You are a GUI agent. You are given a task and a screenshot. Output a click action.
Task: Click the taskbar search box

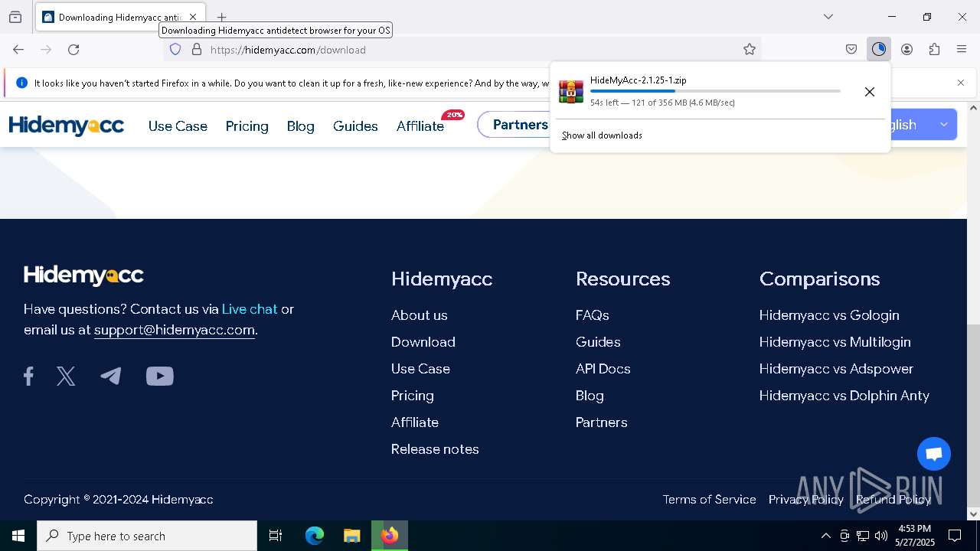tap(147, 536)
